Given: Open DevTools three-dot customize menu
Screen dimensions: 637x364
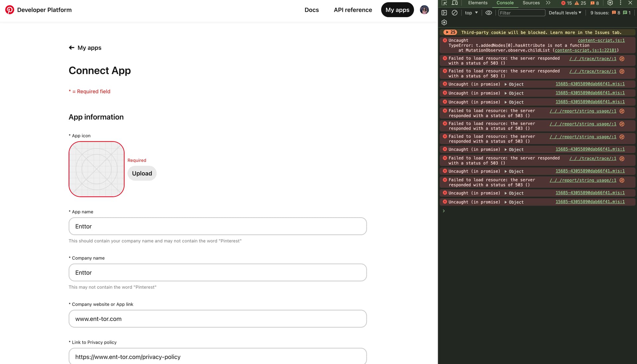Looking at the screenshot, I should tap(620, 3).
